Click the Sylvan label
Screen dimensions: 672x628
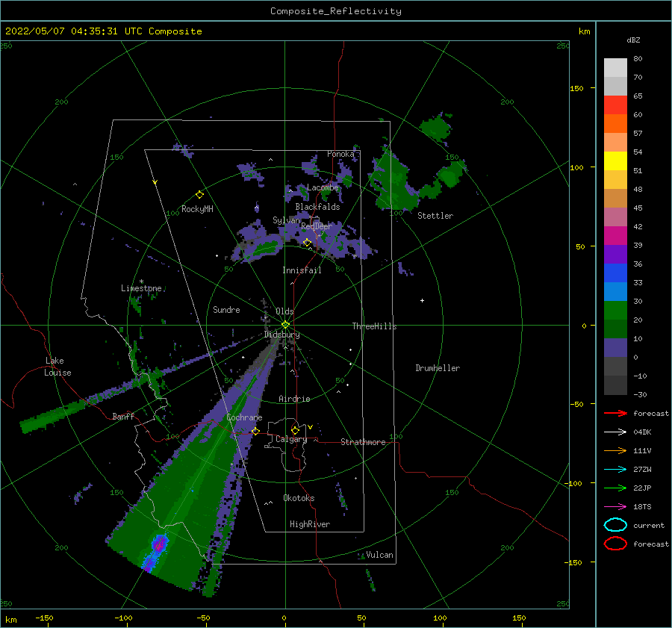286,220
